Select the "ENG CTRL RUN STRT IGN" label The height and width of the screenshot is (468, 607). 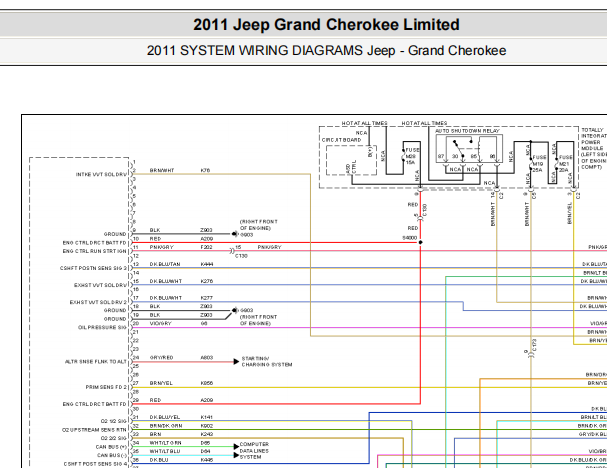pos(94,251)
